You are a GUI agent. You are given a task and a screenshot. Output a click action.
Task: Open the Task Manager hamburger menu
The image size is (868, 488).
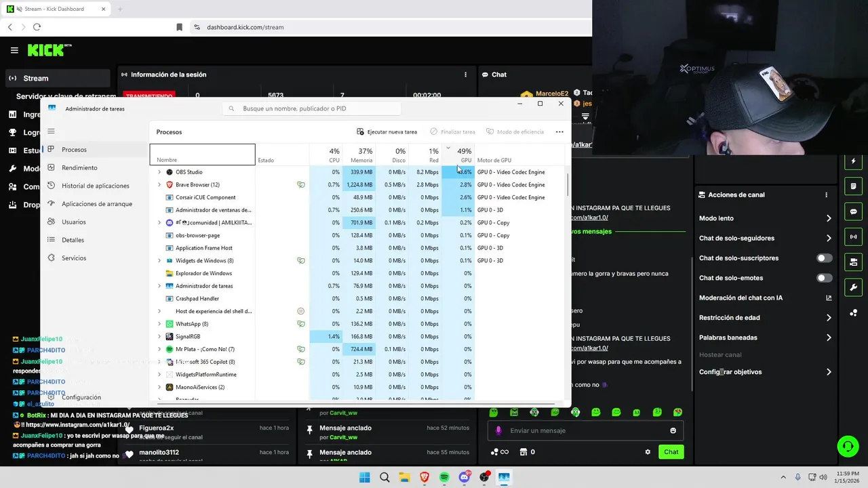click(51, 131)
